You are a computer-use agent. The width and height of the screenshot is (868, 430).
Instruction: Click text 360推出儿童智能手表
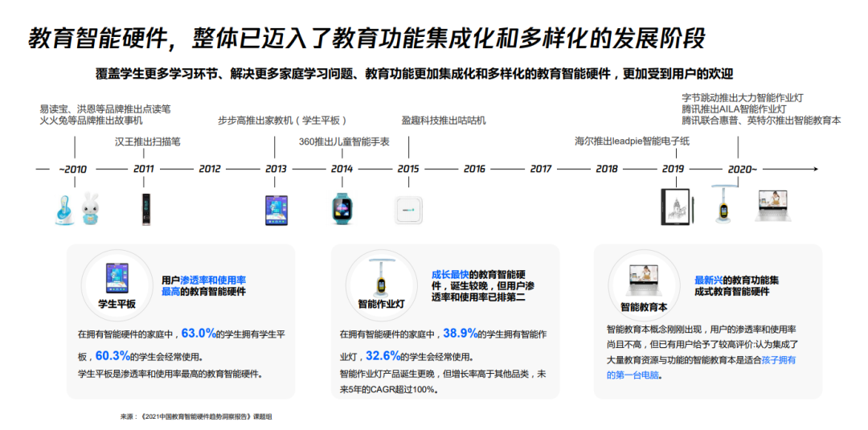[344, 141]
